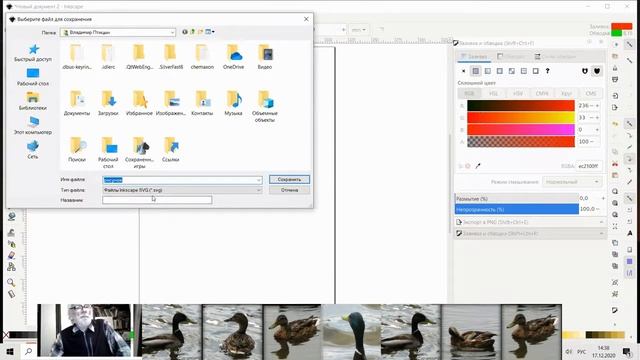Click the Print icon in commands bar
Image resolution: width=640 pixels, height=360 pixels.
(x=615, y=80)
